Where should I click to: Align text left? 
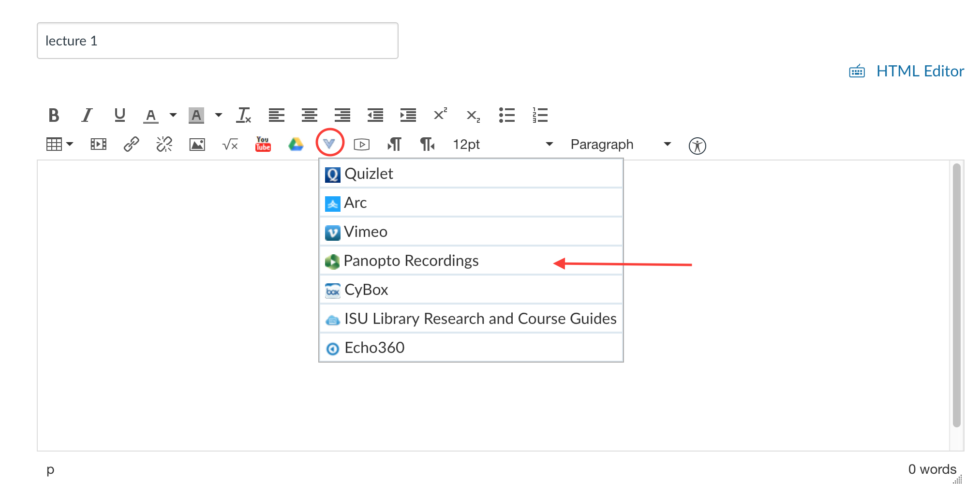click(x=277, y=115)
